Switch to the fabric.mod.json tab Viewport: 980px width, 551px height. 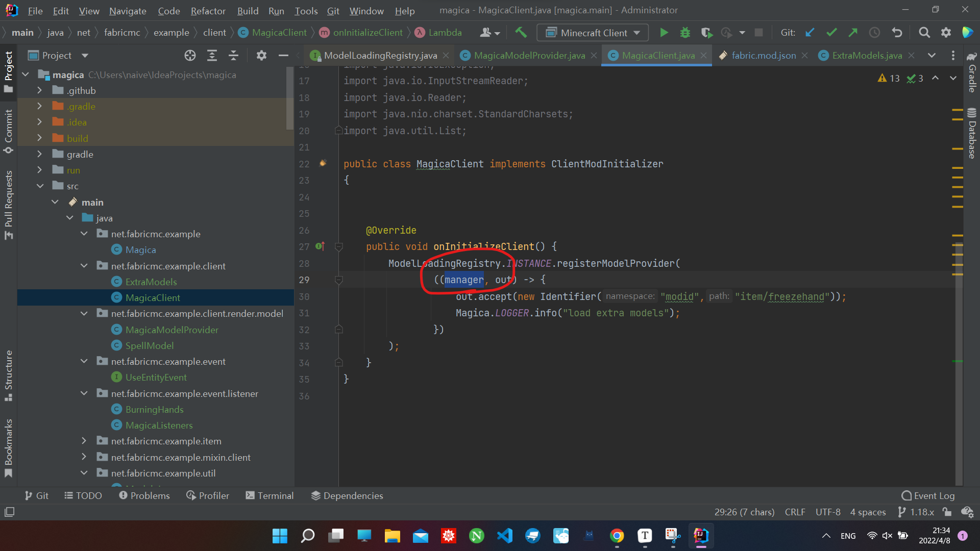[x=763, y=55]
